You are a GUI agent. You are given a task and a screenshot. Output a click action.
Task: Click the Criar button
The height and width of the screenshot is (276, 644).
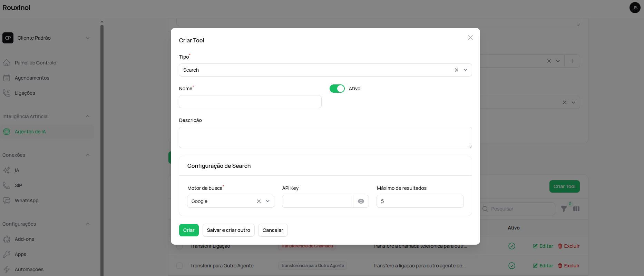click(189, 230)
